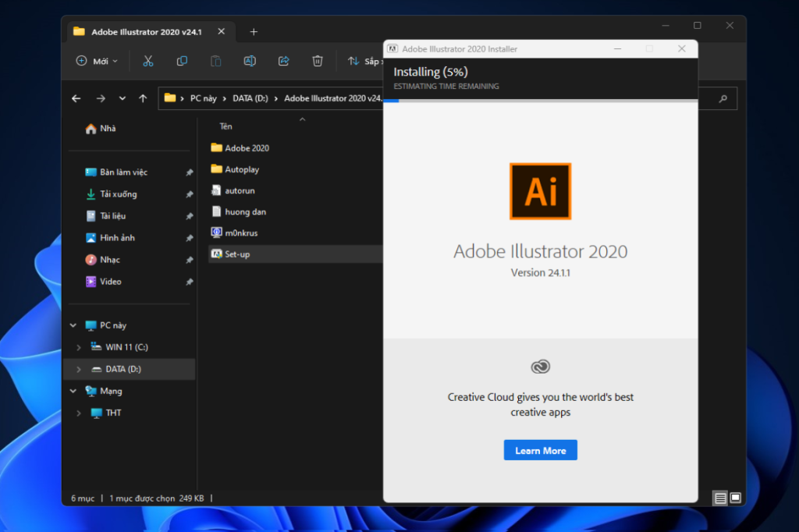Select the Autoplay folder
This screenshot has width=799, height=532.
242,170
